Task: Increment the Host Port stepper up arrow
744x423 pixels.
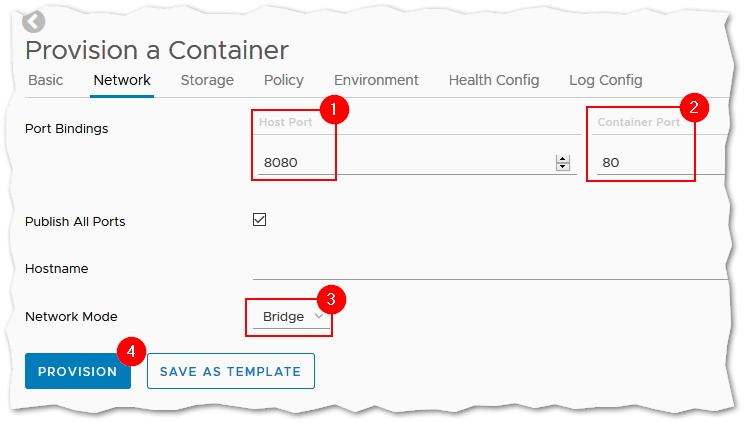Action: click(x=563, y=159)
